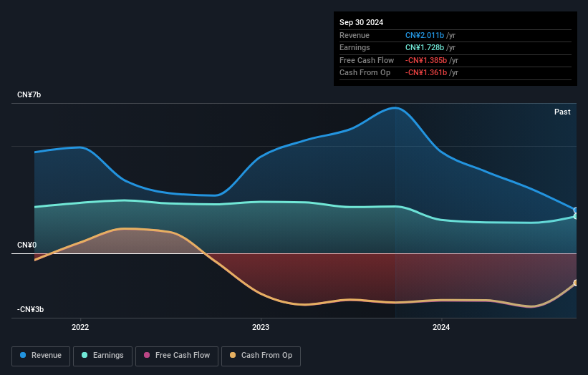Click the CN¥7b y-axis label
The height and width of the screenshot is (375, 588).
point(29,94)
